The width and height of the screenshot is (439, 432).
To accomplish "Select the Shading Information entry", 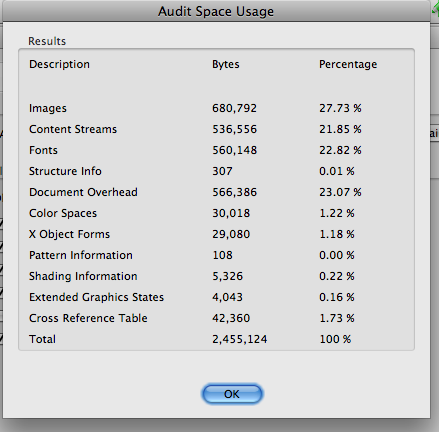I will click(x=83, y=276).
